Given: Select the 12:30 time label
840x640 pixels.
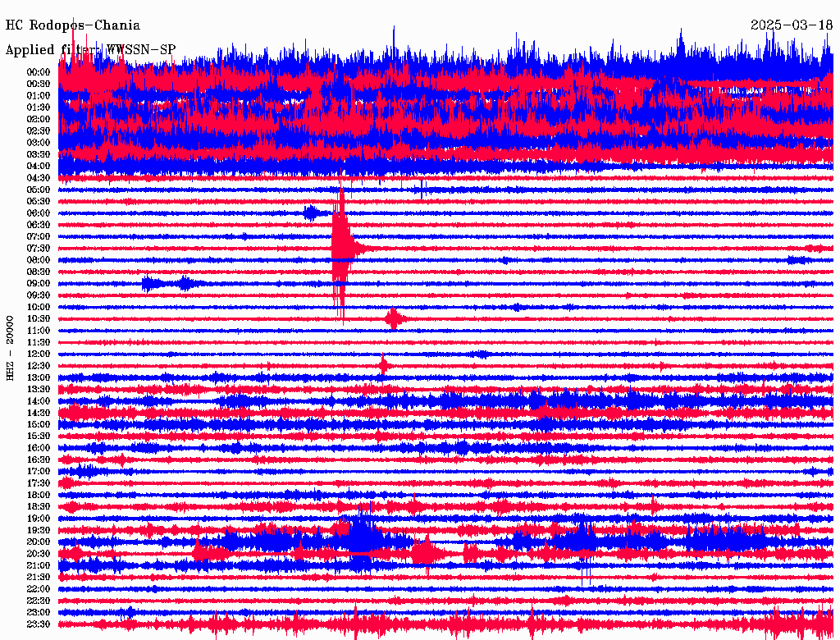Looking at the screenshot, I should pos(39,366).
